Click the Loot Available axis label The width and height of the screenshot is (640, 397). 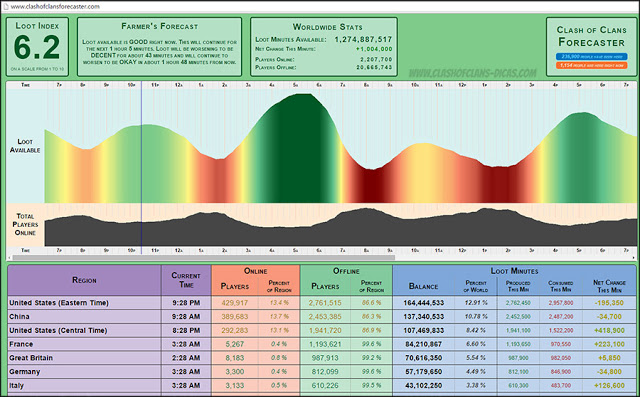click(25, 146)
